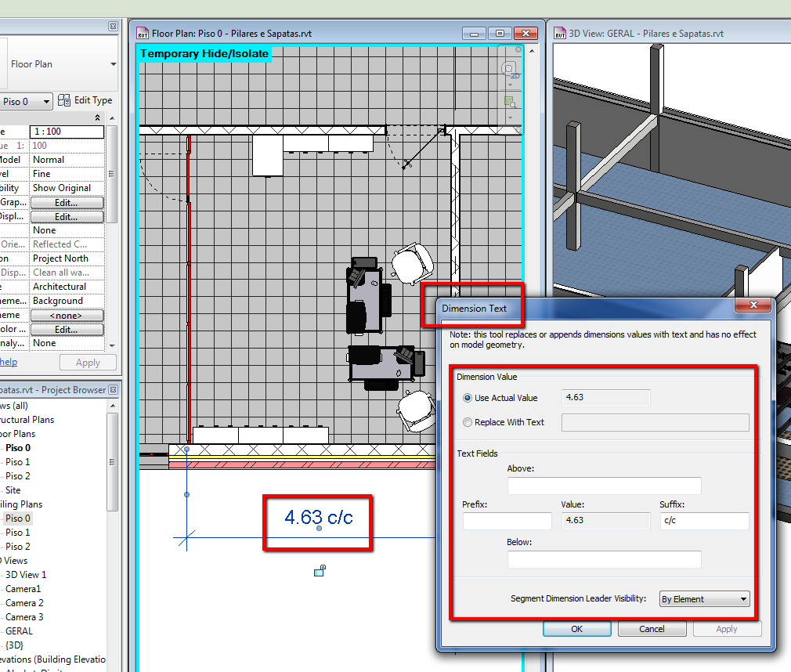This screenshot has width=791, height=672.
Task: Select GERAL 3D view in browser
Action: tap(20, 631)
